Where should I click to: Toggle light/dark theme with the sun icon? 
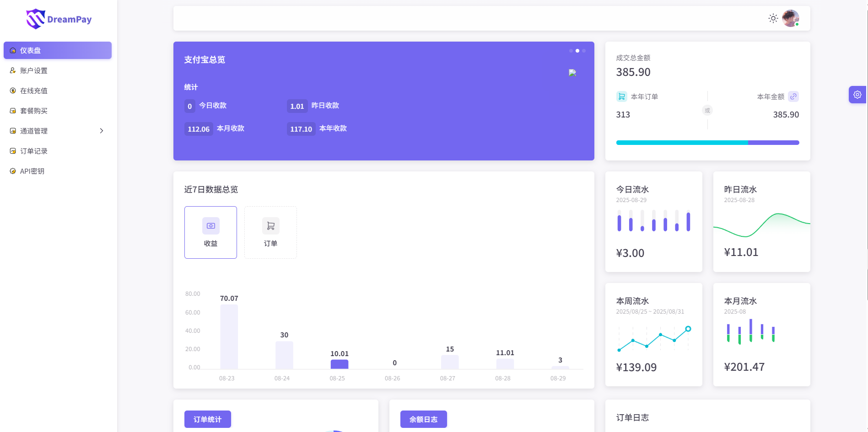coord(773,18)
